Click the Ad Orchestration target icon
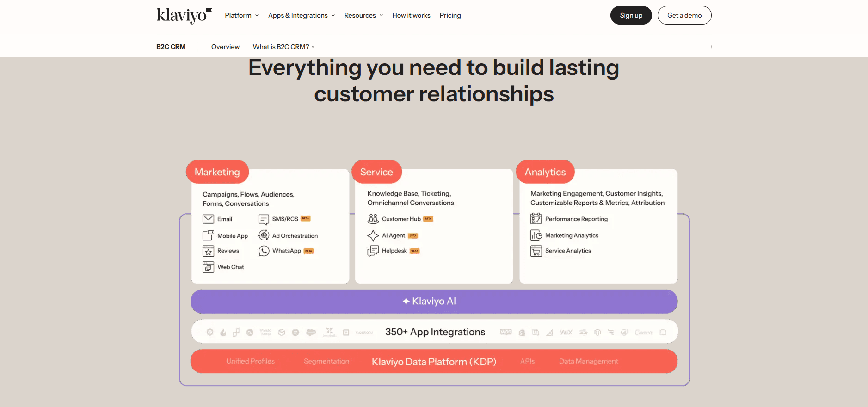Viewport: 868px width, 407px height. (x=264, y=235)
